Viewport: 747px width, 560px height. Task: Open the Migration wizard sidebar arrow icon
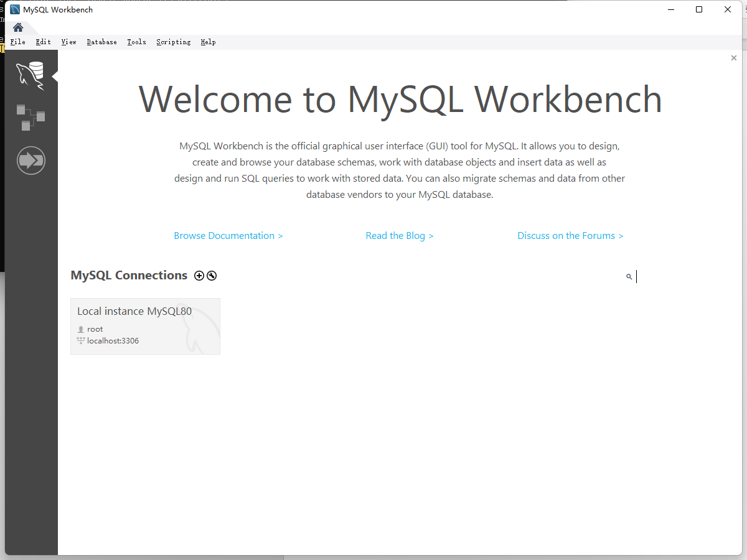click(x=31, y=161)
